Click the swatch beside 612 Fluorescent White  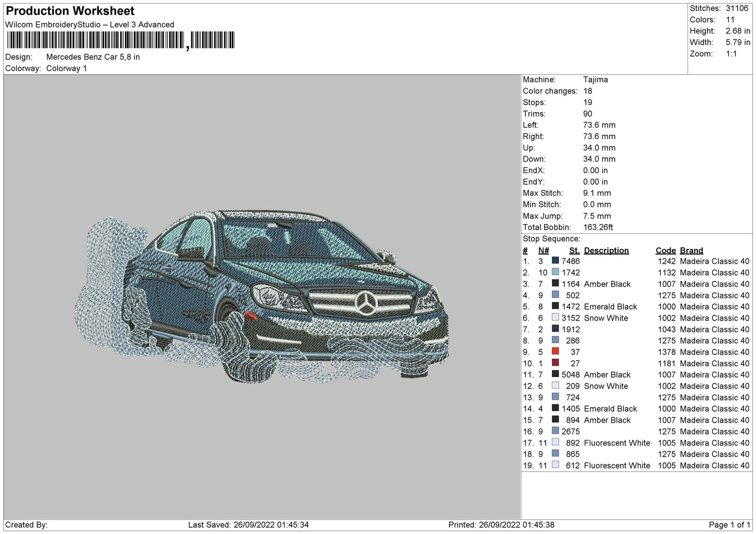[x=555, y=465]
